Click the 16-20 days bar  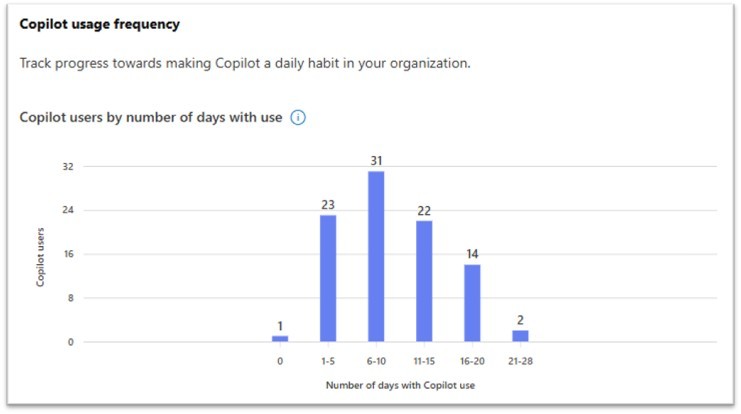click(x=472, y=303)
